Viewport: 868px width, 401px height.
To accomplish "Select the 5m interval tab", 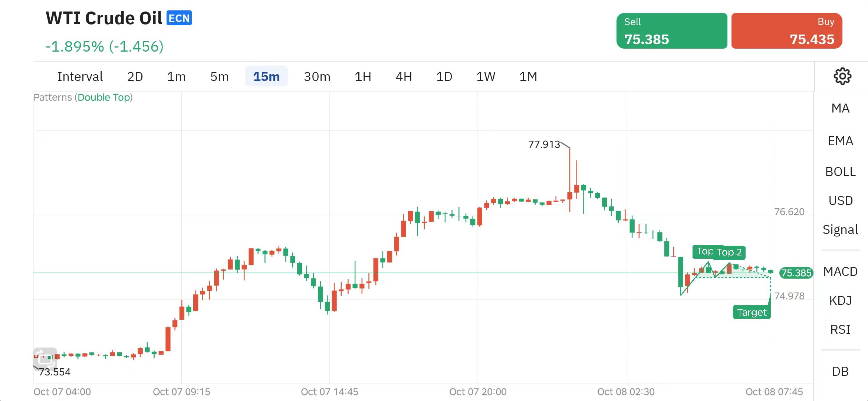I will click(219, 76).
